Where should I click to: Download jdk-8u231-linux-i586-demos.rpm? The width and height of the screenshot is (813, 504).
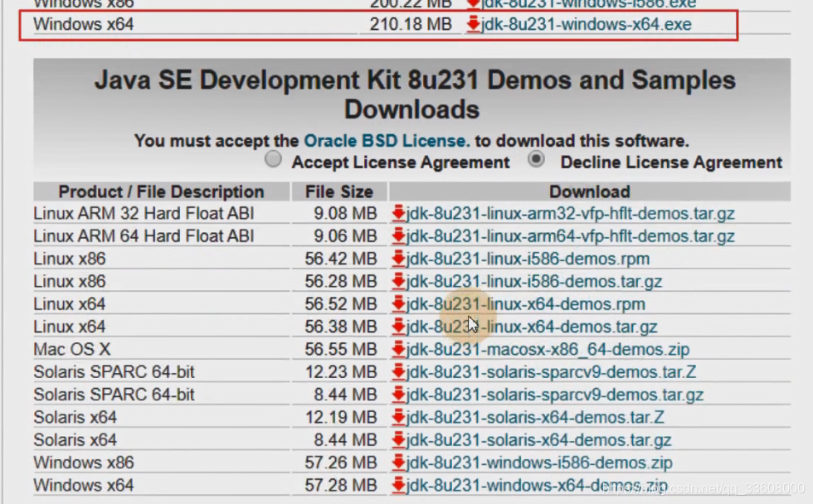[x=528, y=258]
